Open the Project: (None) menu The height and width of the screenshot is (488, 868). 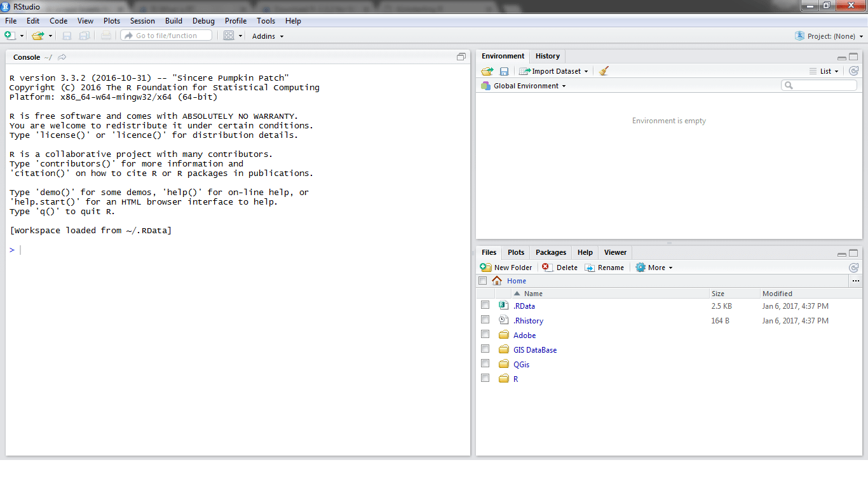pos(829,36)
